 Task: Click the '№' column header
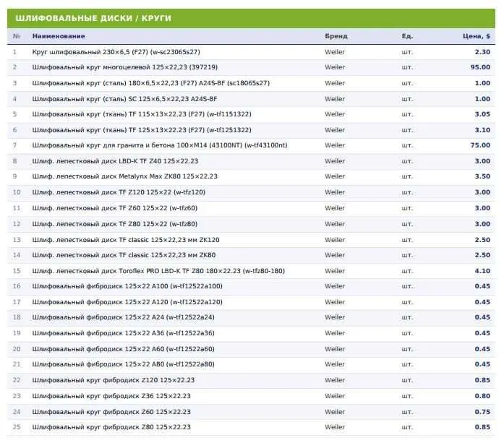coord(17,36)
